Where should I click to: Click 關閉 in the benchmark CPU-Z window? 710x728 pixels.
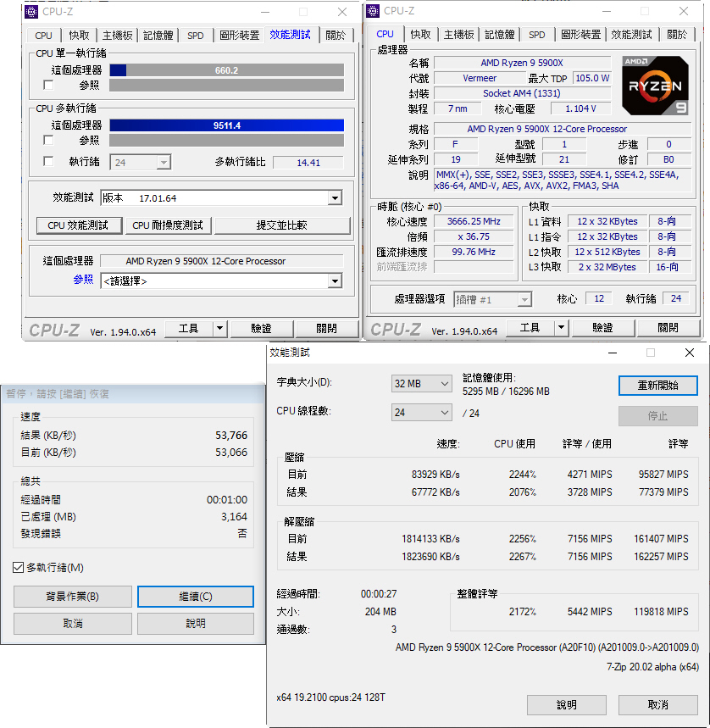pos(327,328)
